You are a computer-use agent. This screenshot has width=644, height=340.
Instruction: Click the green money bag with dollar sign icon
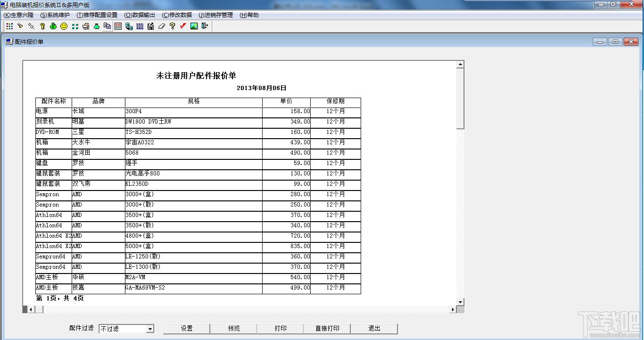click(53, 26)
